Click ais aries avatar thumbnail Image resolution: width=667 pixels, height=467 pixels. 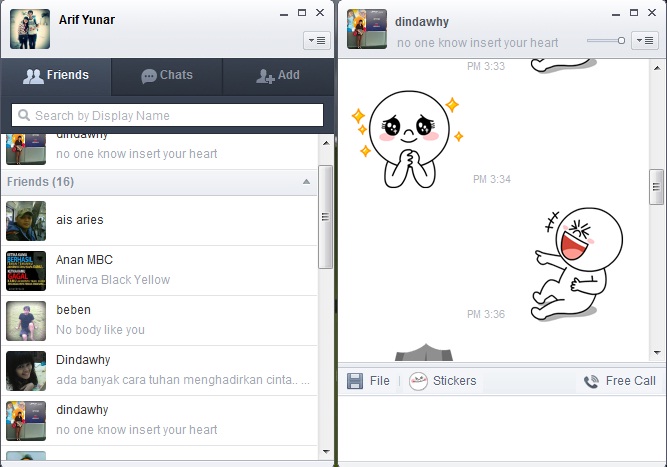pyautogui.click(x=26, y=221)
